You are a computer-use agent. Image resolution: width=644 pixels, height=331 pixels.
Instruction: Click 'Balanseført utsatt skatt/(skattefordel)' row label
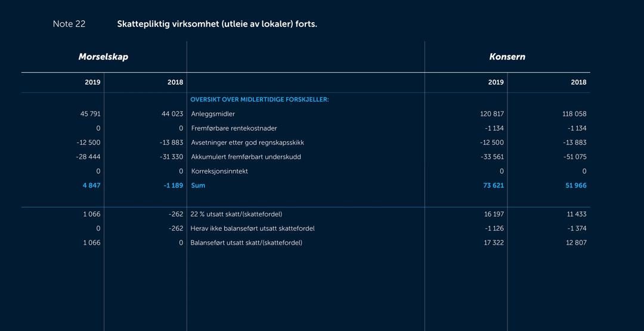[x=246, y=243]
